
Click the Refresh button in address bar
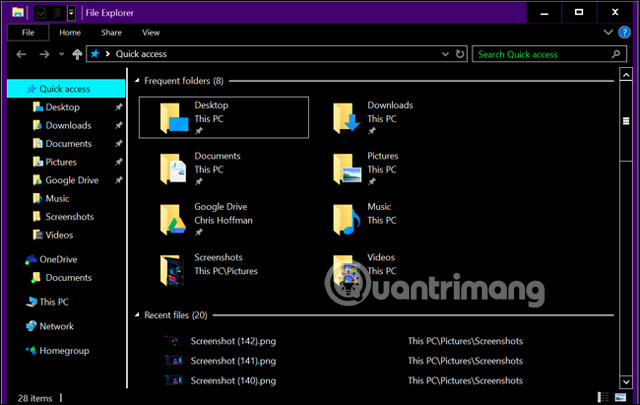pyautogui.click(x=460, y=54)
